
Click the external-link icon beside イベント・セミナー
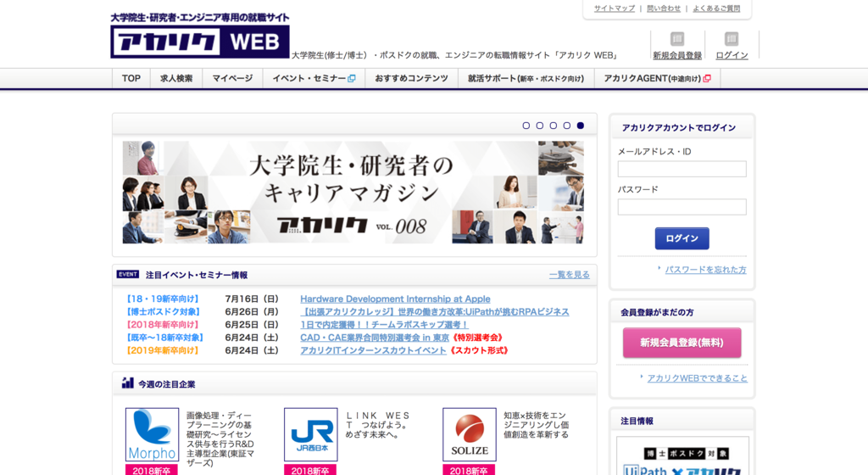352,79
